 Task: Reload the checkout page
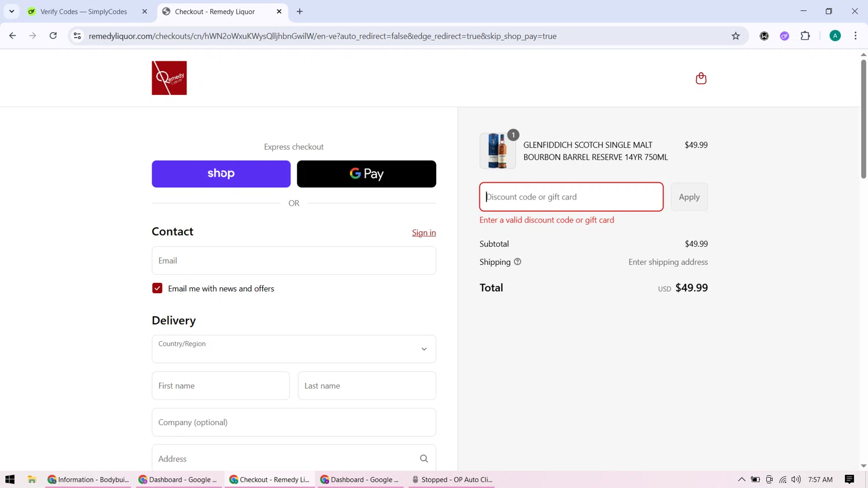point(53,36)
